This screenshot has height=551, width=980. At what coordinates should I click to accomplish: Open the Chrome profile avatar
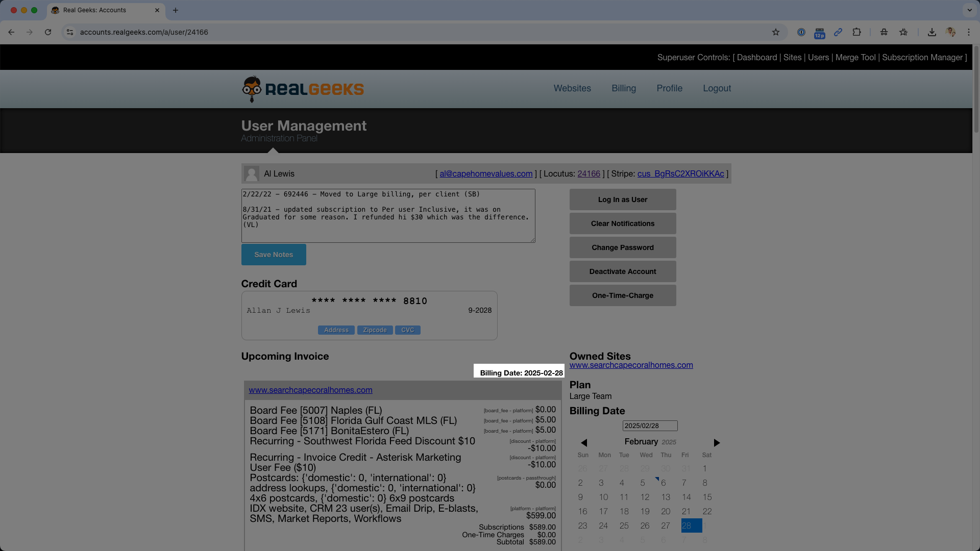[950, 32]
